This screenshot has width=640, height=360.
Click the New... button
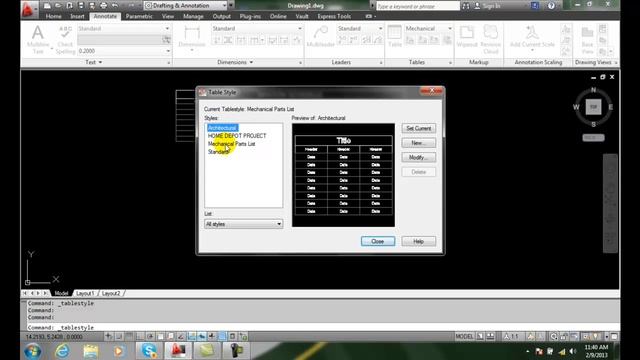click(418, 143)
